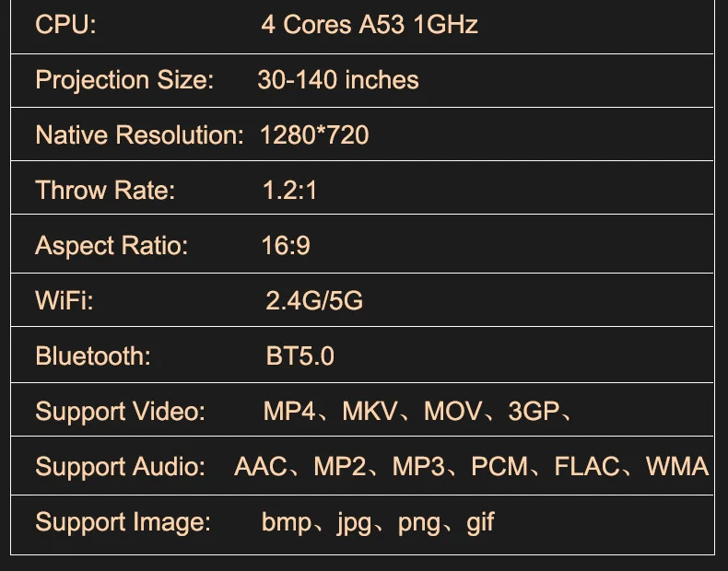728x571 pixels.
Task: Select the "Native Resolution:" label
Action: 139,135
